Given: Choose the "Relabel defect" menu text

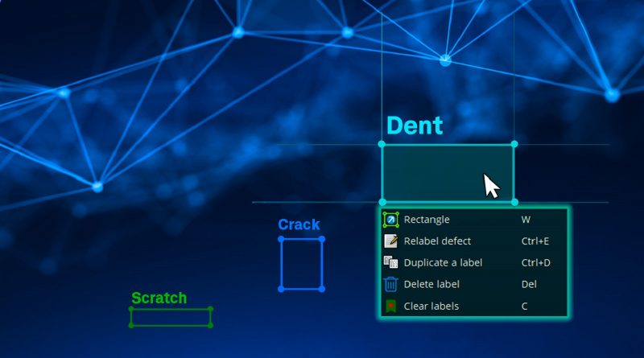Looking at the screenshot, I should pos(437,241).
